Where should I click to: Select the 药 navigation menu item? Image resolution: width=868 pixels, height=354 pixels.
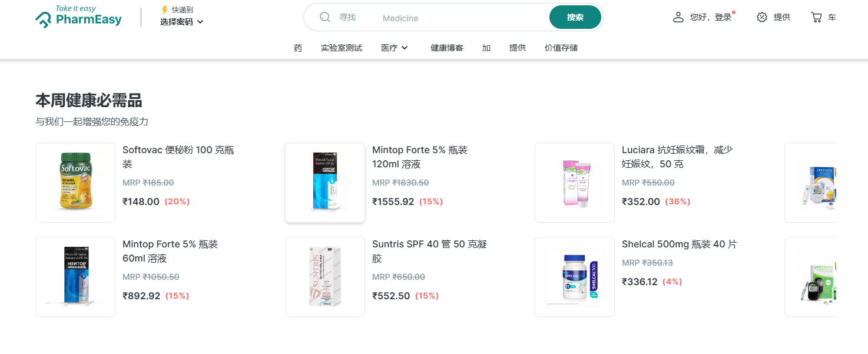(298, 48)
